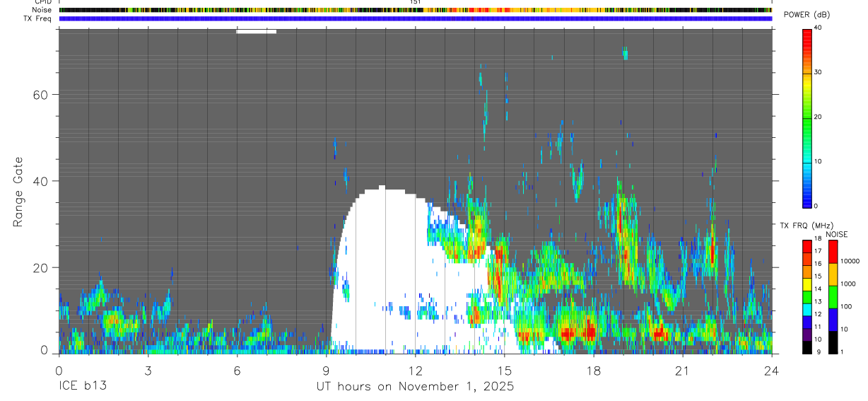Click the multicolored Noise strip above the plot
Image resolution: width=868 pixels, height=401 pixels.
coord(416,10)
